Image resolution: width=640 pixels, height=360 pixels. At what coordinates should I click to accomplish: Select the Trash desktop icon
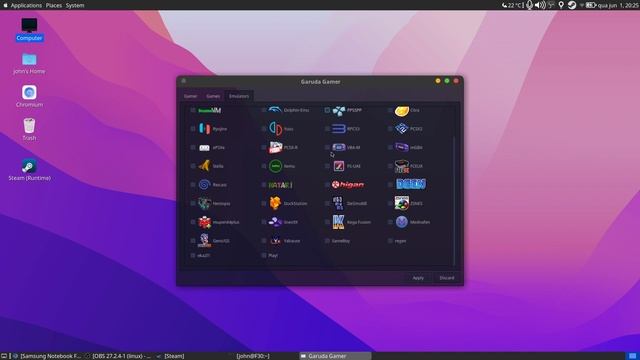coord(29,129)
